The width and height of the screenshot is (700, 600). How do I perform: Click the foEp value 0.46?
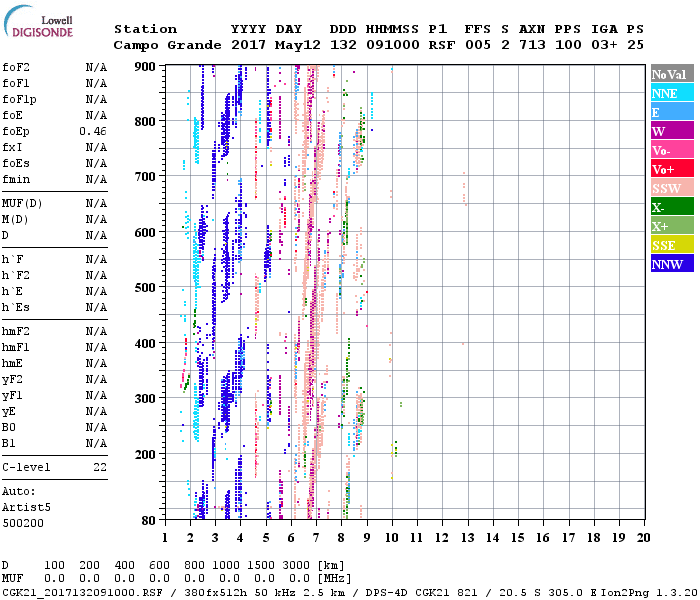pos(93,131)
